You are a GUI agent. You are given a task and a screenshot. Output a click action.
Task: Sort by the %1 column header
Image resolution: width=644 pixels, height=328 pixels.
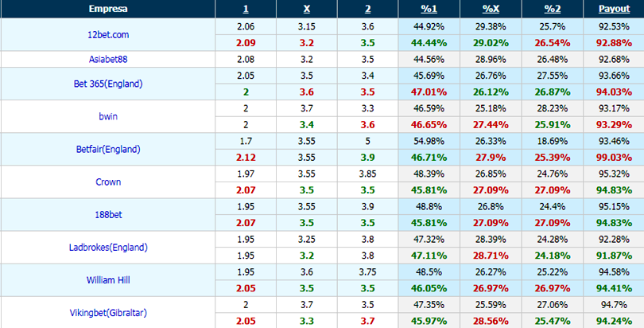pyautogui.click(x=429, y=9)
